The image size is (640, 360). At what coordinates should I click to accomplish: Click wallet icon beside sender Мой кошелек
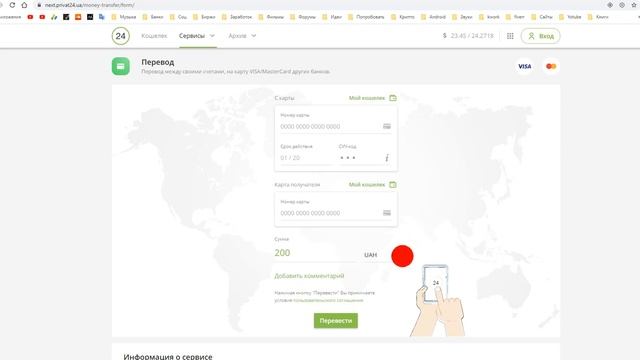(393, 98)
